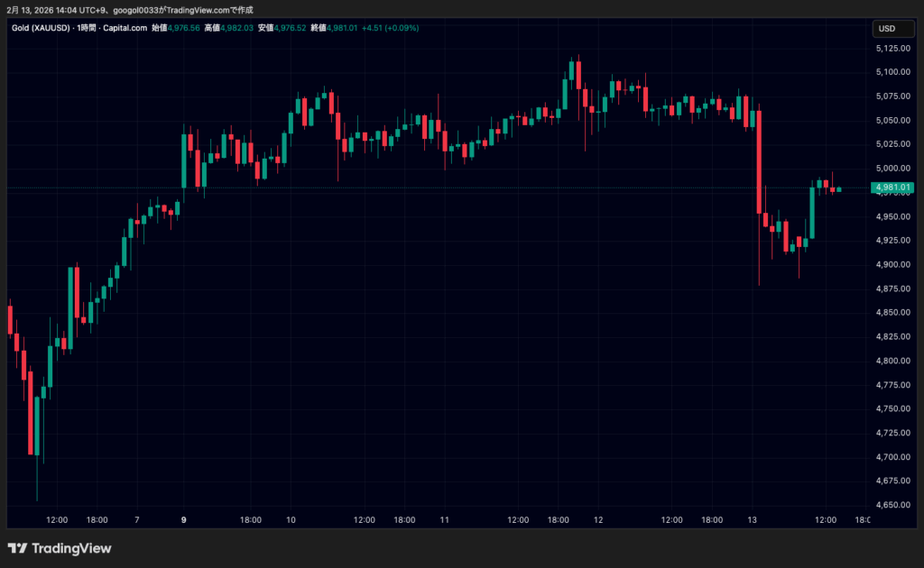Click the 始値 open value 4,976.56
The width and height of the screenshot is (924, 568).
click(184, 28)
